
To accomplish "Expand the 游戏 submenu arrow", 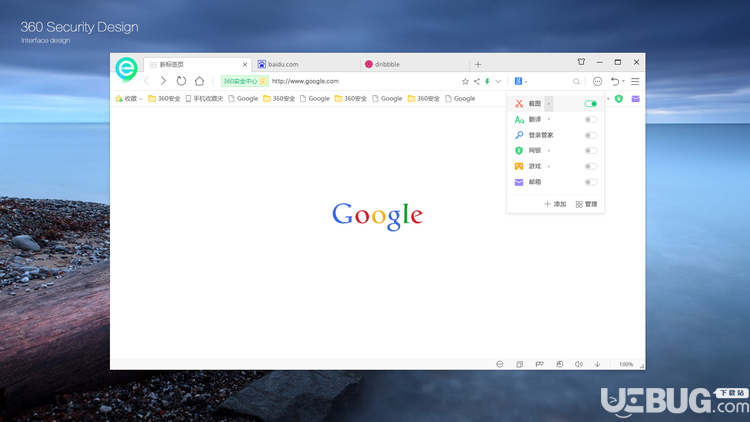I will 549,167.
